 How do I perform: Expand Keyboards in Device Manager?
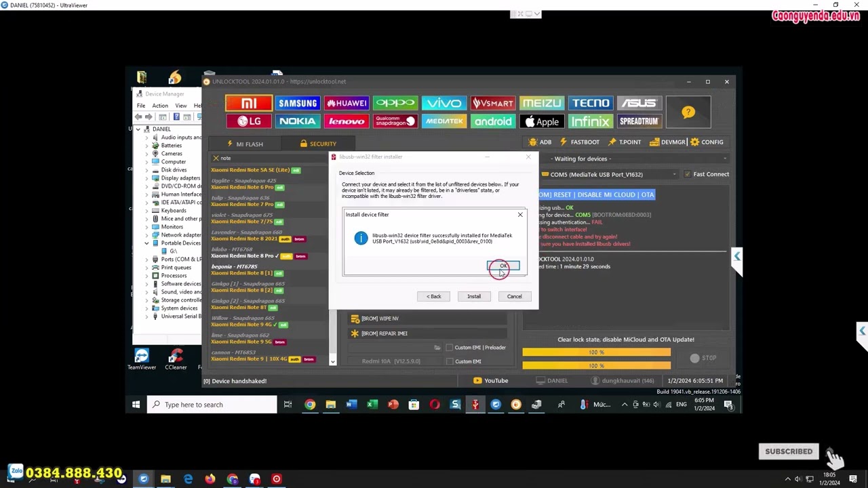click(x=146, y=210)
